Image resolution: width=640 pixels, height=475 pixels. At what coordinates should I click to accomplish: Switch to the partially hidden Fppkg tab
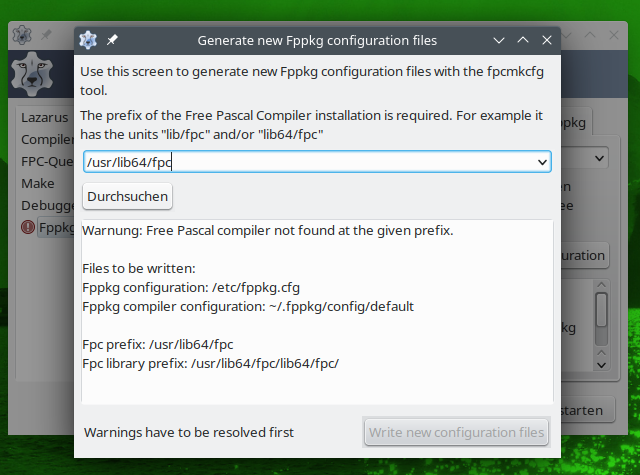click(575, 122)
